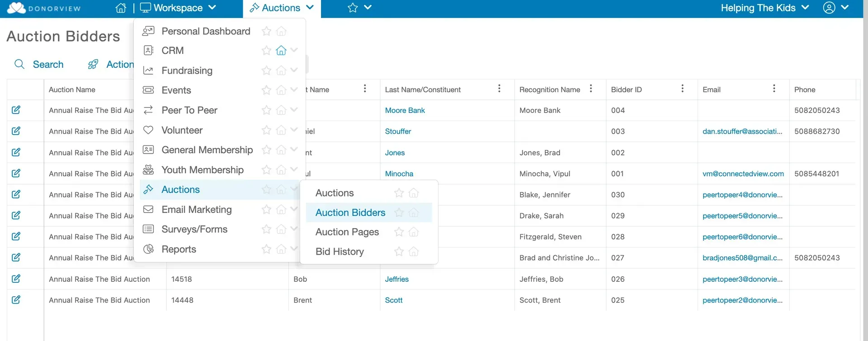This screenshot has height=341, width=868.
Task: Sort by the Phone column header
Action: coord(805,89)
